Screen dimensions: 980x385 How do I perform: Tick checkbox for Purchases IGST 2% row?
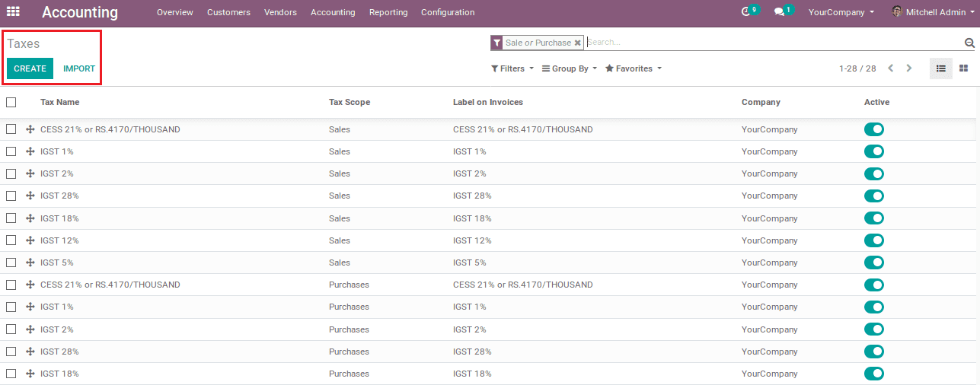pos(11,329)
